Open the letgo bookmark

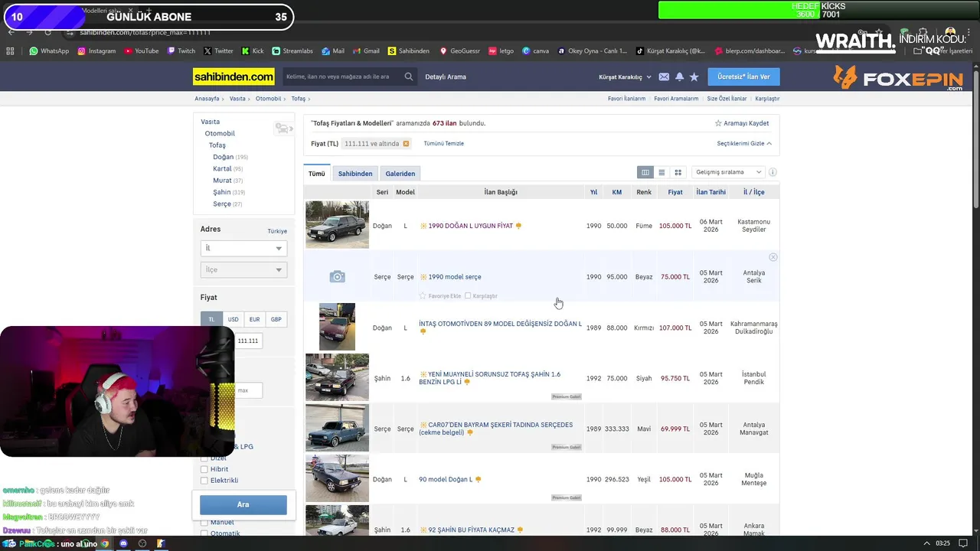click(x=501, y=51)
